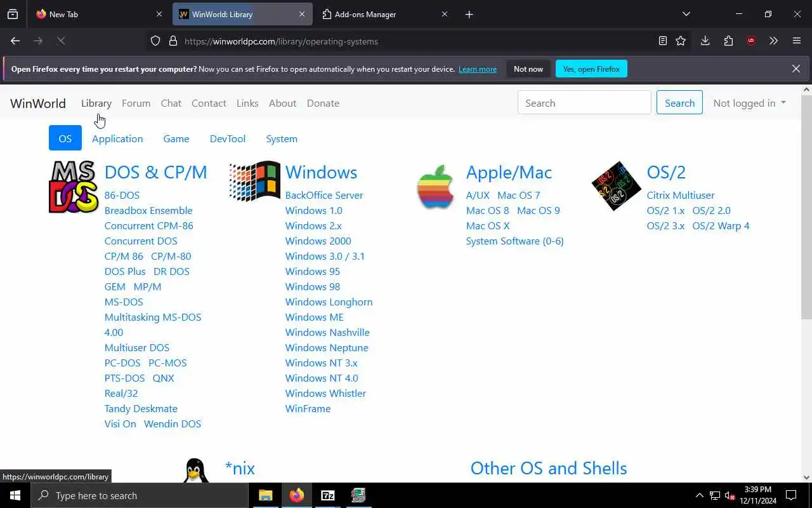This screenshot has height=508, width=812.
Task: Click Firefox icon in the taskbar
Action: point(297,495)
